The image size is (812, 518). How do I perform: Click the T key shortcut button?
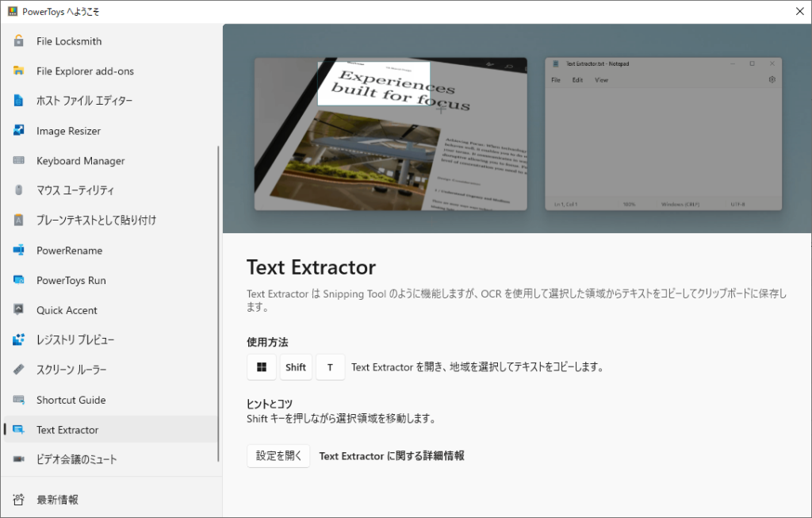point(330,367)
